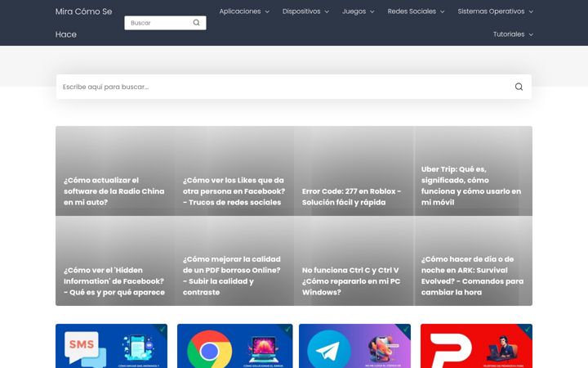
Task: Expand the Sistemas Operativos menu chevron
Action: coord(531,11)
